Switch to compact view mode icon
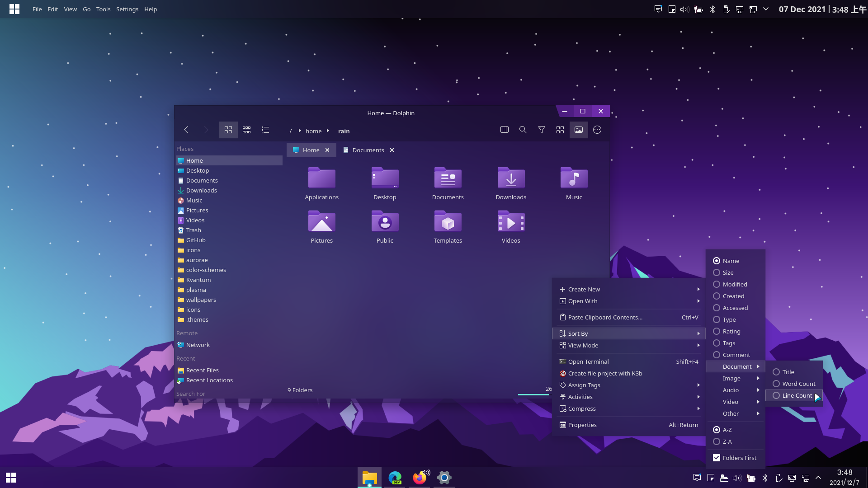This screenshot has width=868, height=488. coord(247,130)
